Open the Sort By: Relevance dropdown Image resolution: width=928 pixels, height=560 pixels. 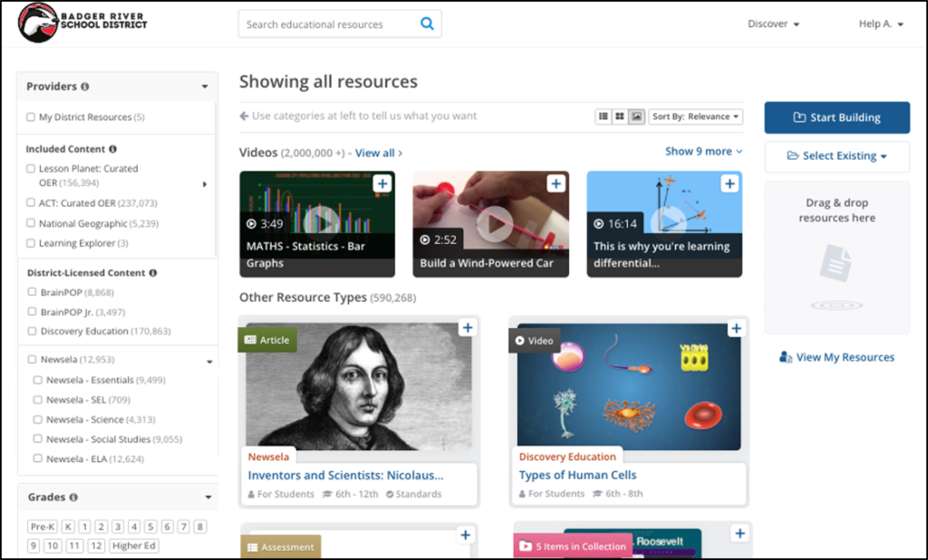click(695, 117)
